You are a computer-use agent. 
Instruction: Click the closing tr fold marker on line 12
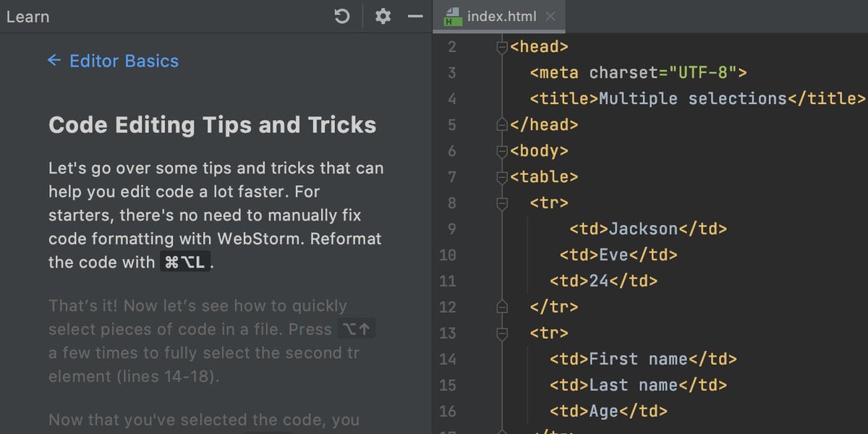(x=502, y=307)
